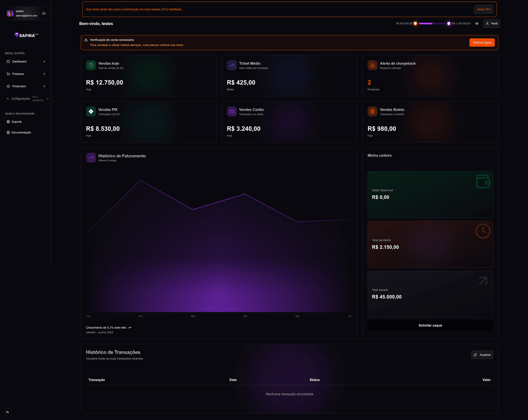Expand the Produtos submenu arrow
The height and width of the screenshot is (420, 528).
pyautogui.click(x=44, y=74)
